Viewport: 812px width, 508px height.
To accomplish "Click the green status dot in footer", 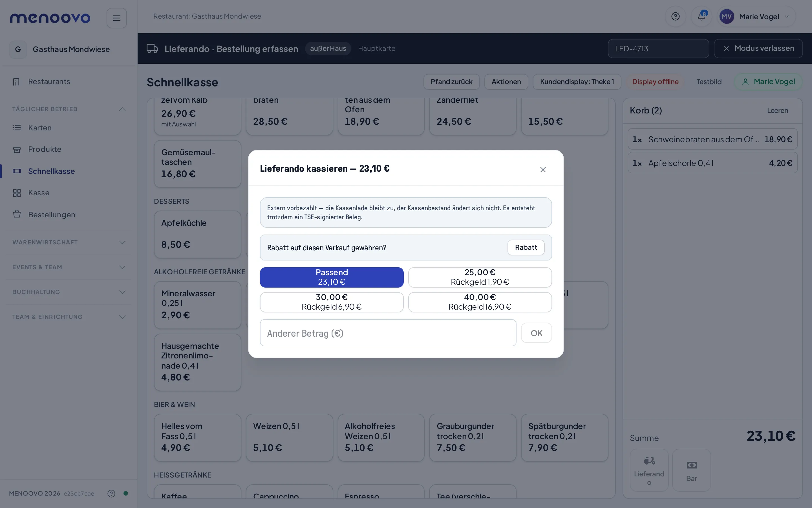I will [x=125, y=493].
